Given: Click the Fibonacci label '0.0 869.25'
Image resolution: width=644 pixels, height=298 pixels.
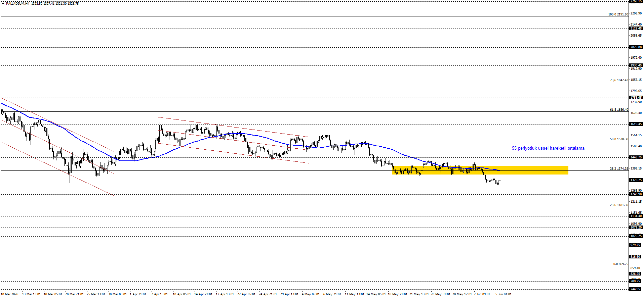Looking at the screenshot, I should (620, 264).
